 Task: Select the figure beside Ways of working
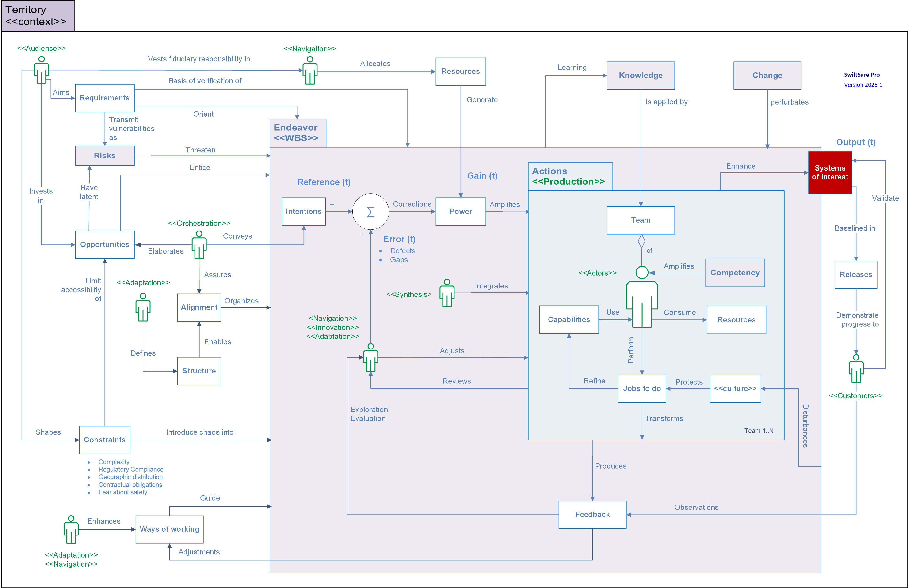(x=71, y=530)
